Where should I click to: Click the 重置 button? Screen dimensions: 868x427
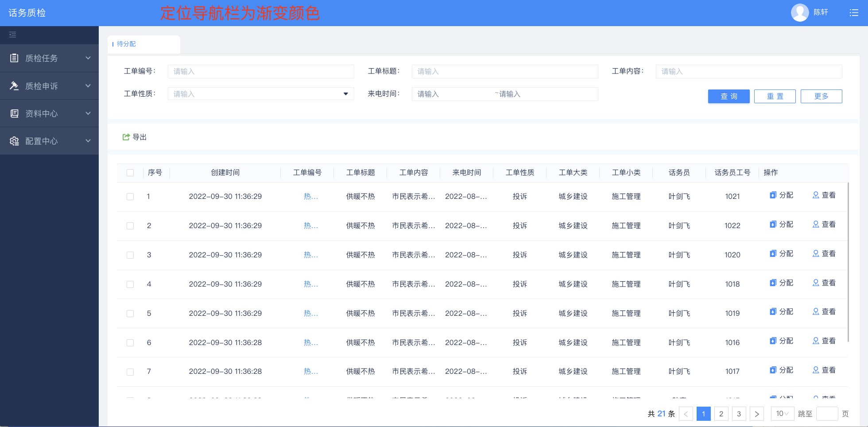tap(775, 96)
